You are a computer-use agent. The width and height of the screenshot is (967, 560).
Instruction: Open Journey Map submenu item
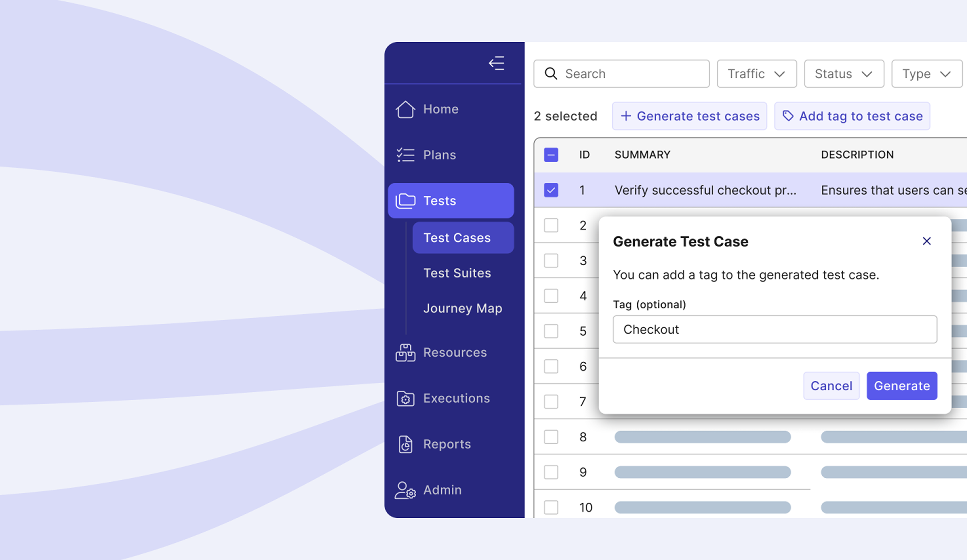463,309
